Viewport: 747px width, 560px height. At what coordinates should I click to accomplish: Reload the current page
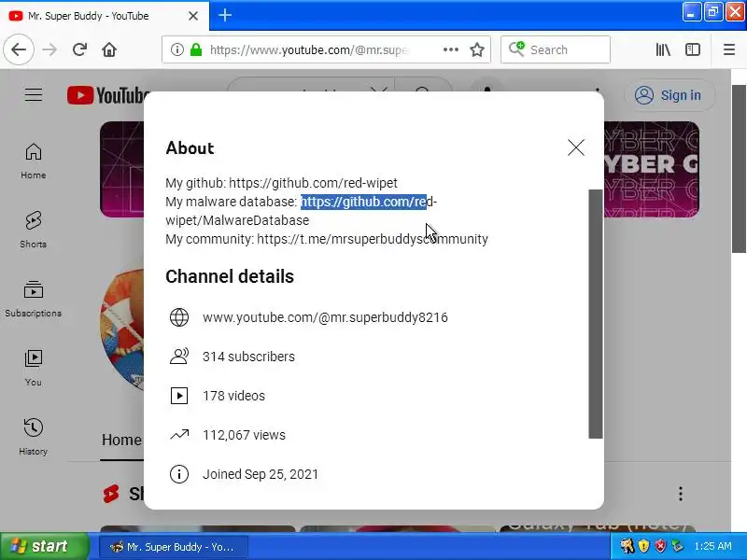79,49
